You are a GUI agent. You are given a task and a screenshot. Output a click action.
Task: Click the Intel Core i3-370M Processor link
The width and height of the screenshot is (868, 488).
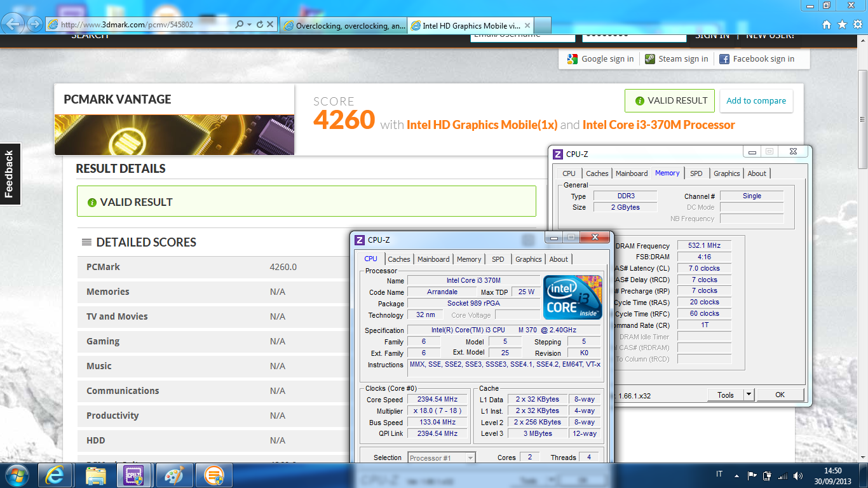(659, 125)
